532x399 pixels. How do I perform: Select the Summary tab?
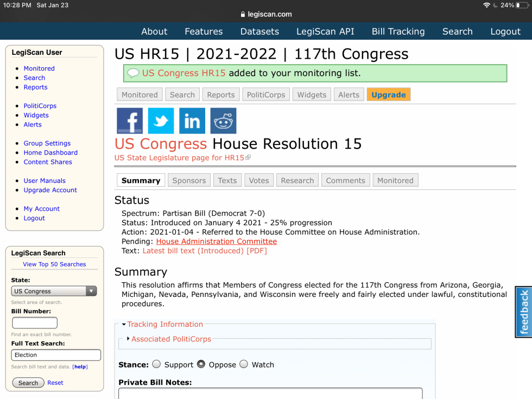pos(141,180)
